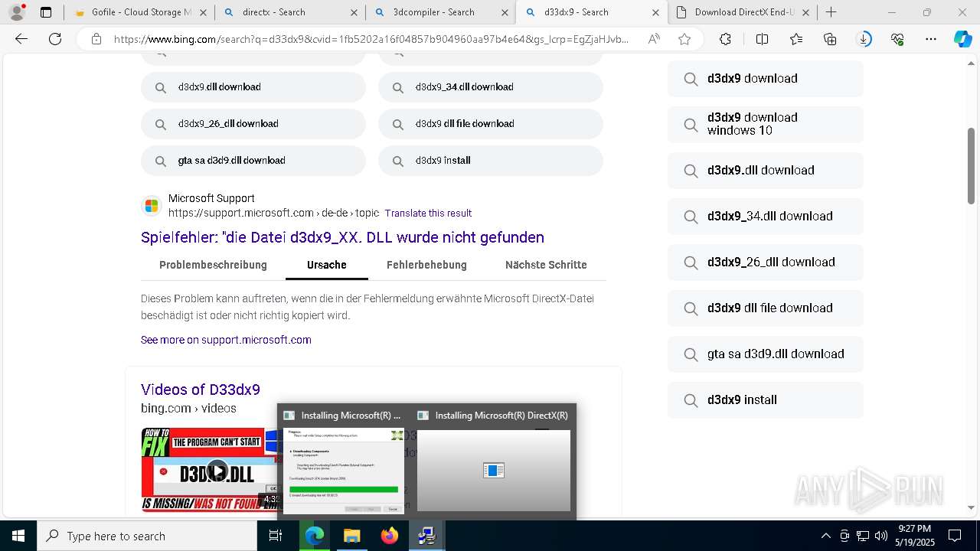This screenshot has height=551, width=980.
Task: Select second Installing Microsoft(R) DirectX(R) preview
Action: coord(494,462)
